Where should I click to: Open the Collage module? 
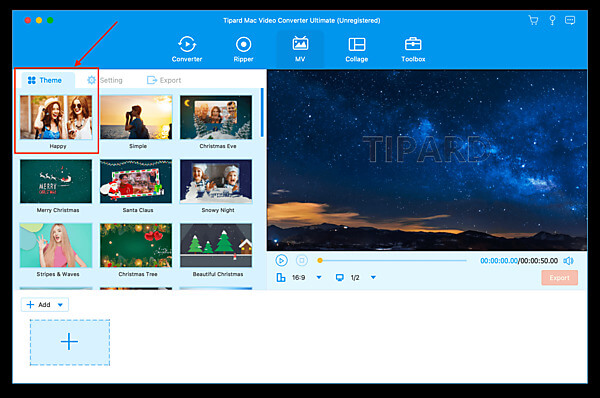pos(357,49)
